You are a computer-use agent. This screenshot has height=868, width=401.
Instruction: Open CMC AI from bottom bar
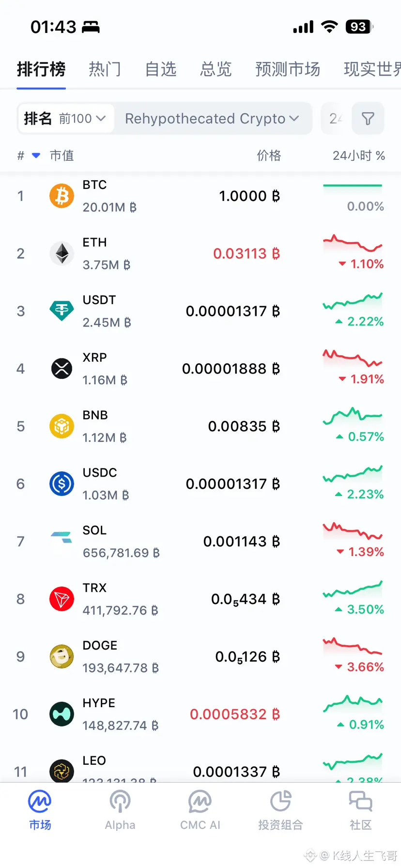200,810
